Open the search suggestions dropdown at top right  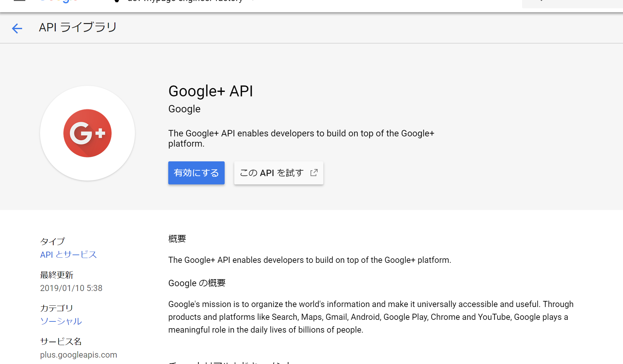pos(541,1)
